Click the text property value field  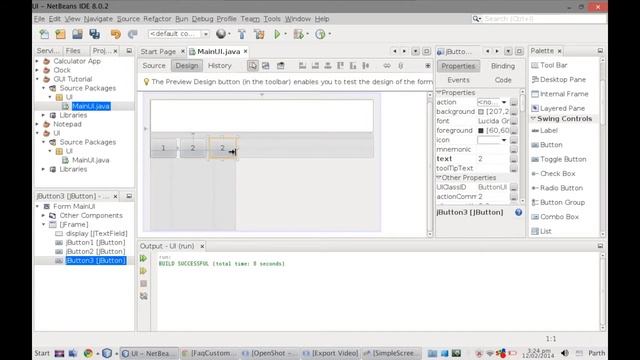[x=493, y=159]
